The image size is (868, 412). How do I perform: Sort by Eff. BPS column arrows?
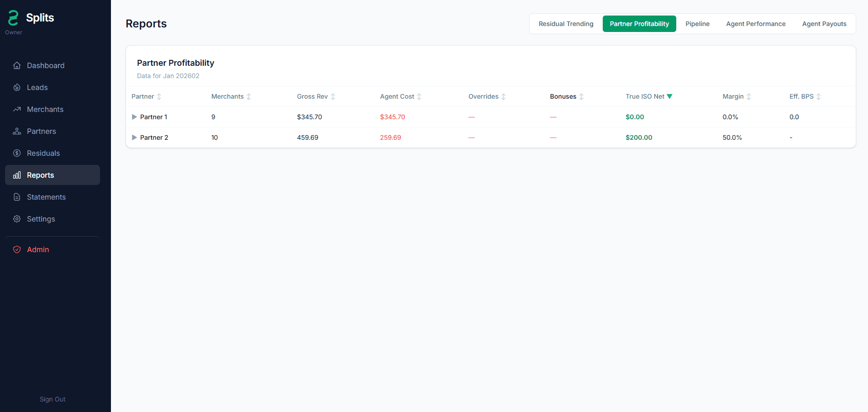click(819, 97)
